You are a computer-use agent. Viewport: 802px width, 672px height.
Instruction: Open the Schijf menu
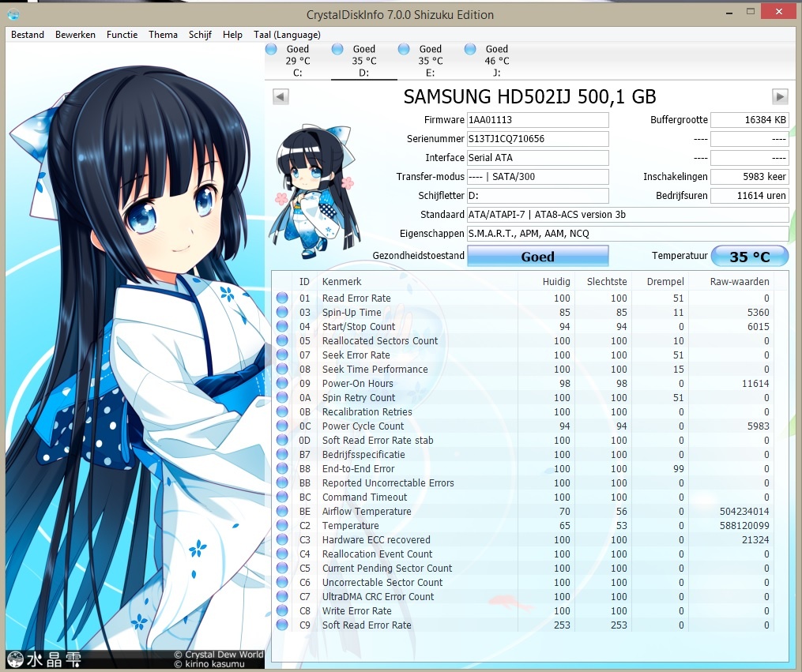(200, 35)
